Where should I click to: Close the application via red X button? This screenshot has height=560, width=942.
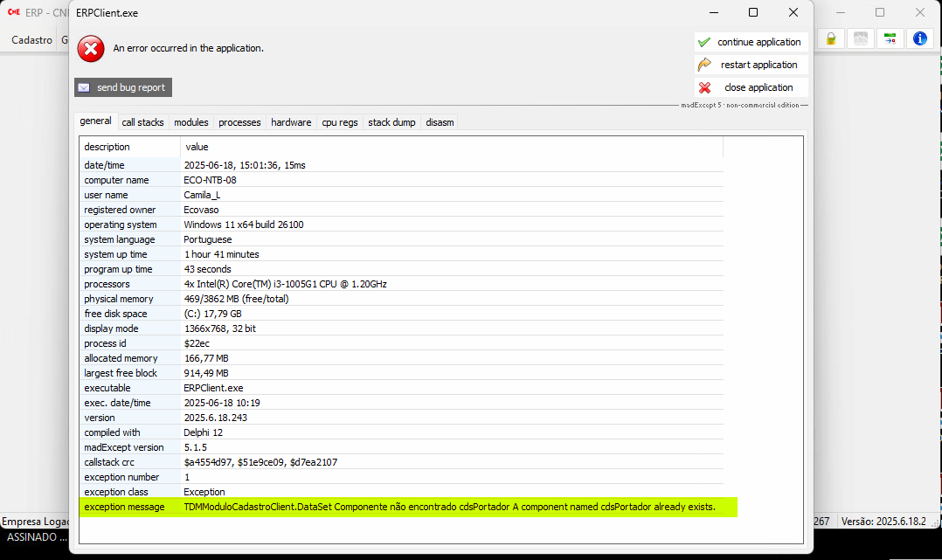tap(751, 87)
